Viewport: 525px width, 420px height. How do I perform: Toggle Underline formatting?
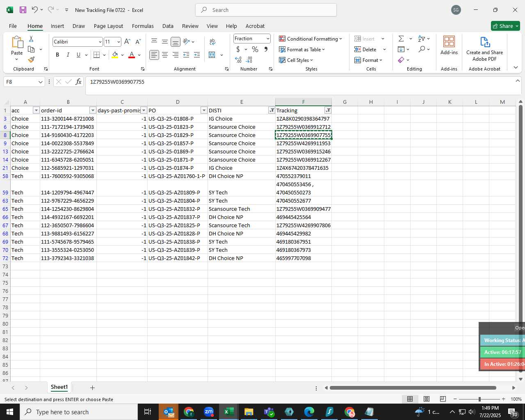pos(78,55)
